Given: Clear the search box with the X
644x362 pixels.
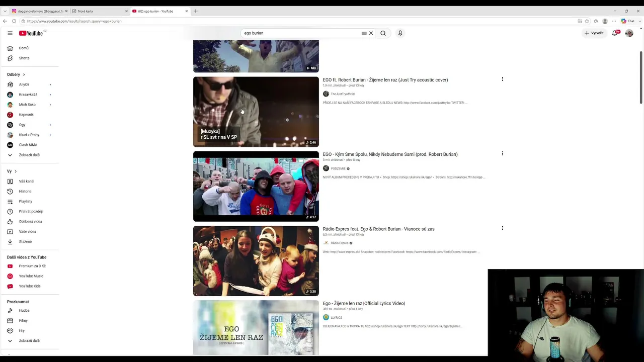Looking at the screenshot, I should point(371,33).
